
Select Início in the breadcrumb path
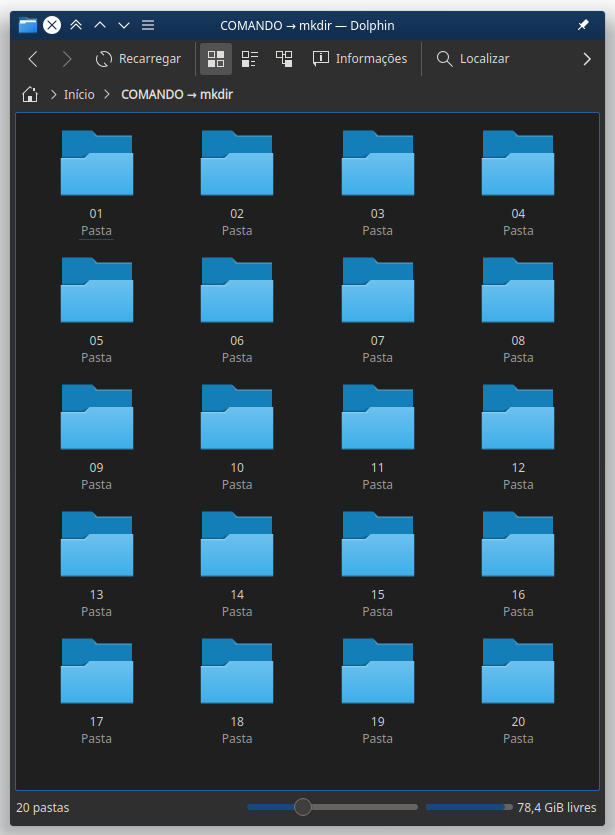[79, 95]
